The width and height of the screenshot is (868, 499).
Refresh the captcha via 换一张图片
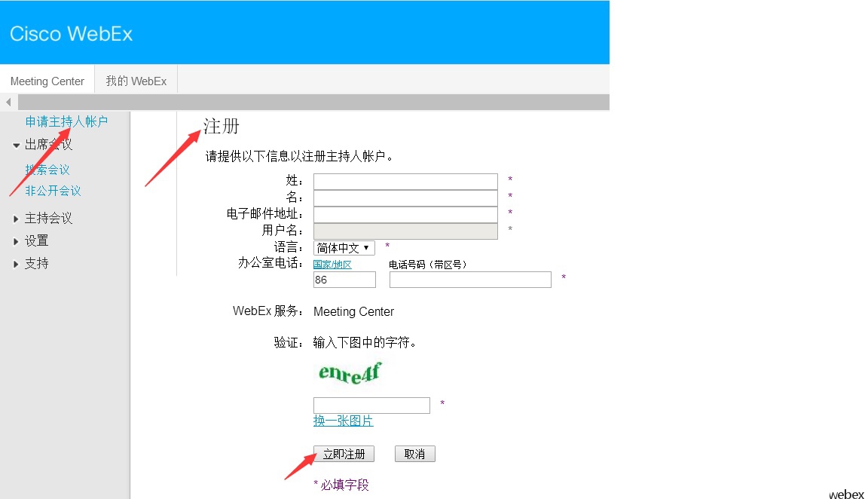[x=344, y=421]
